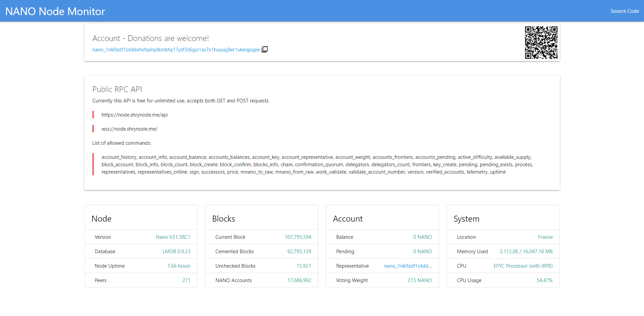The height and width of the screenshot is (316, 644).
Task: Open the Representative nano_1nk9zdf1otdd... link
Action: [408, 266]
